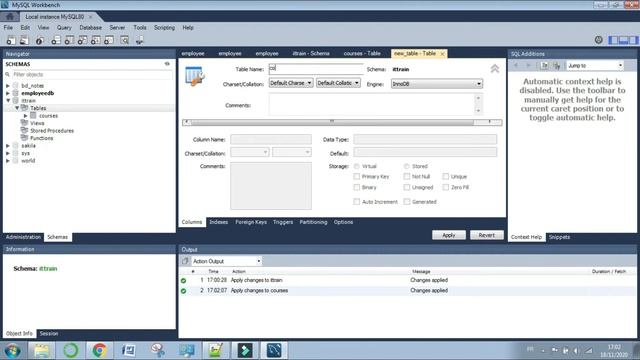The image size is (640, 360).
Task: Switch to the Indexes tab
Action: pyautogui.click(x=219, y=222)
